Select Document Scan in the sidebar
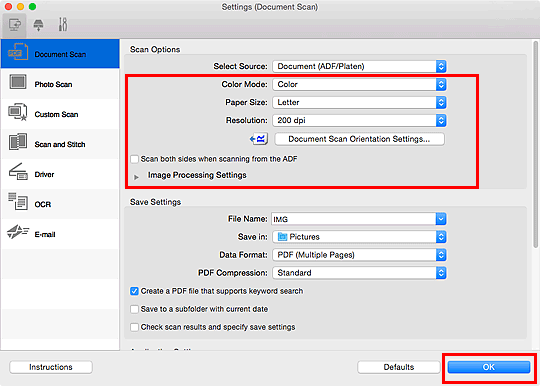 point(60,54)
